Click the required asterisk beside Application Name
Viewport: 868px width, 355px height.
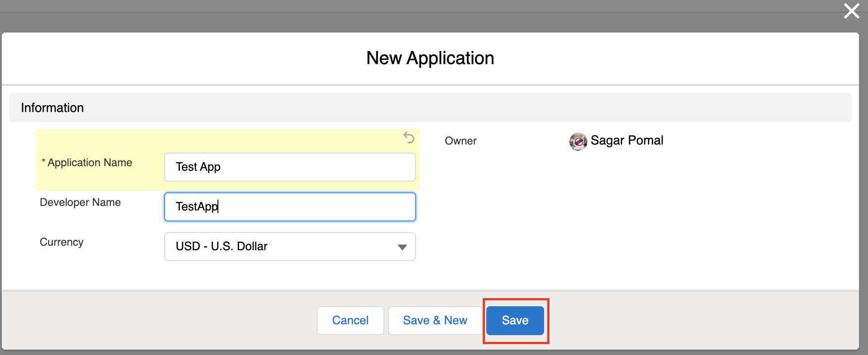point(43,162)
